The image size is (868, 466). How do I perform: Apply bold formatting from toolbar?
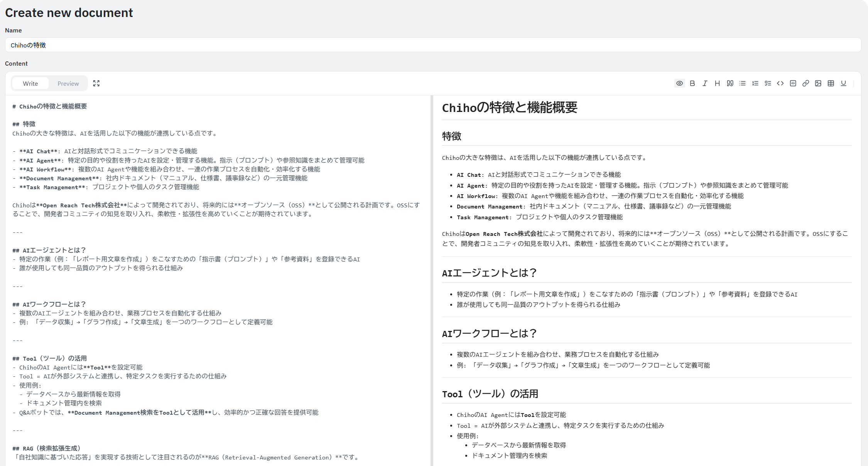pos(692,83)
